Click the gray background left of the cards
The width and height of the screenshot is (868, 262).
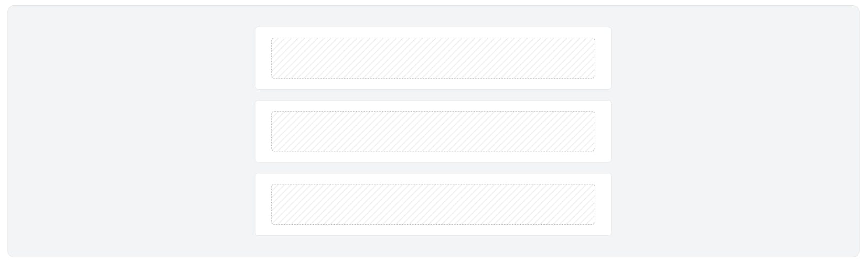[x=131, y=131]
